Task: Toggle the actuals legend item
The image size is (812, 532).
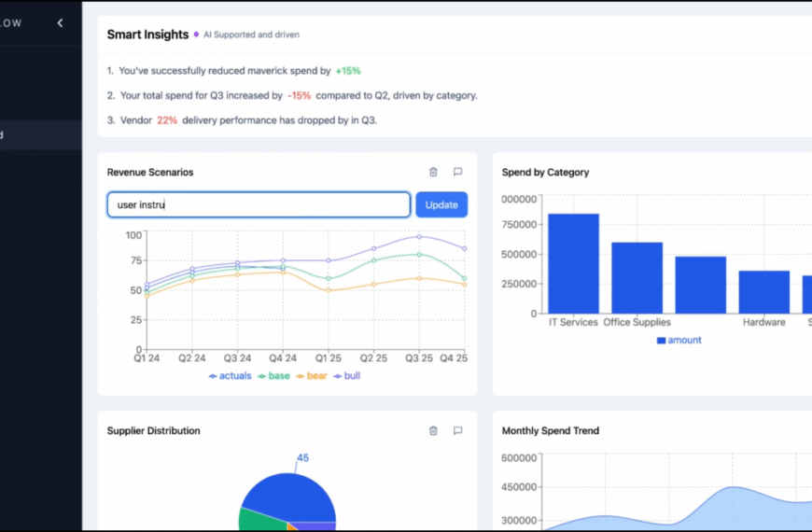Action: [x=230, y=376]
